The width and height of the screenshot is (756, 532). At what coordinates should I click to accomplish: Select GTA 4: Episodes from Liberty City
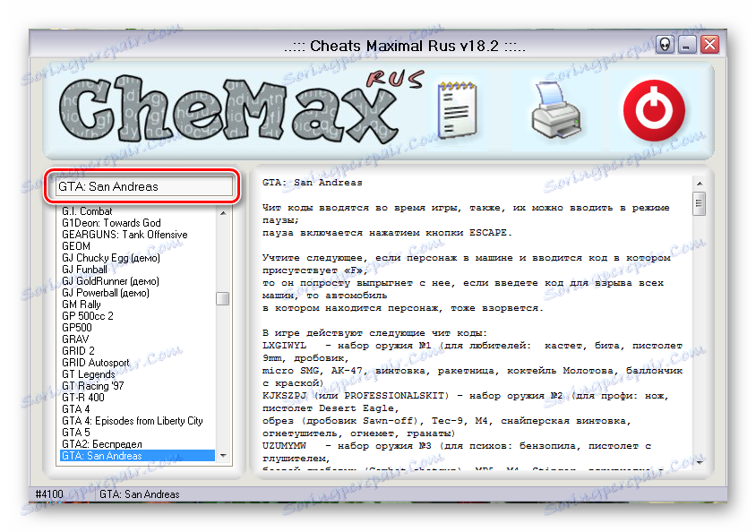tap(132, 421)
